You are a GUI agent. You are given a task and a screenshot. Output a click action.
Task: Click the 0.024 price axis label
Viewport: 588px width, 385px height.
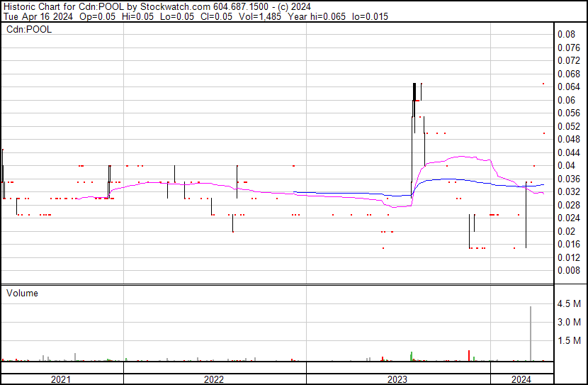(568, 218)
